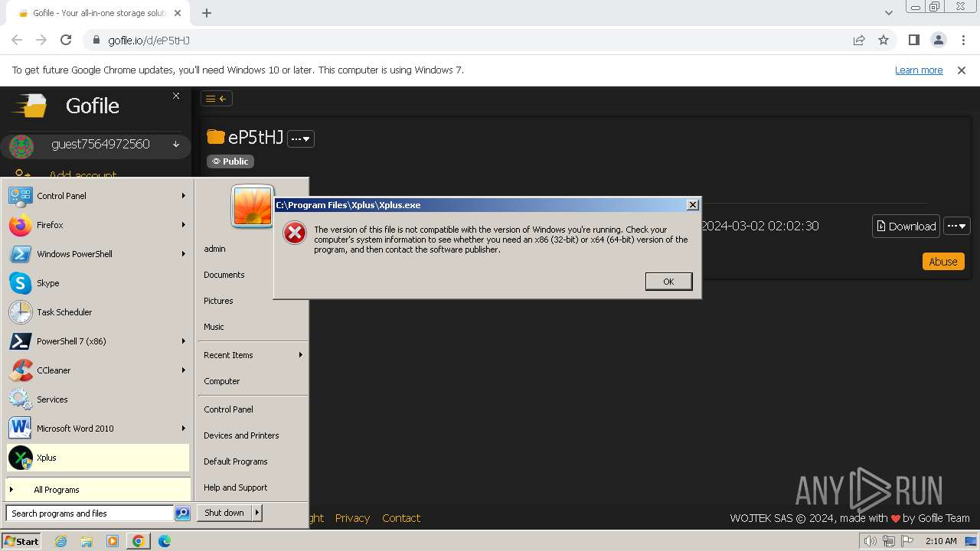Open Default Programs
The height and width of the screenshot is (551, 980).
pos(235,461)
